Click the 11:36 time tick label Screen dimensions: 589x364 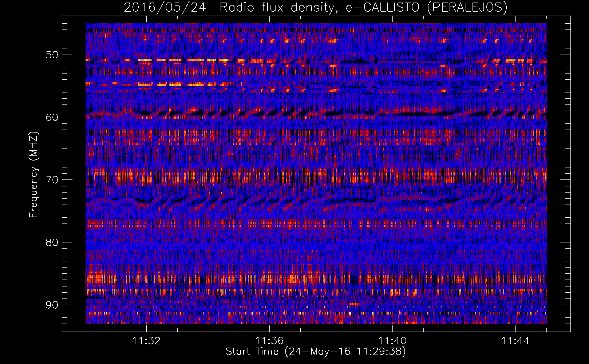[x=269, y=341]
